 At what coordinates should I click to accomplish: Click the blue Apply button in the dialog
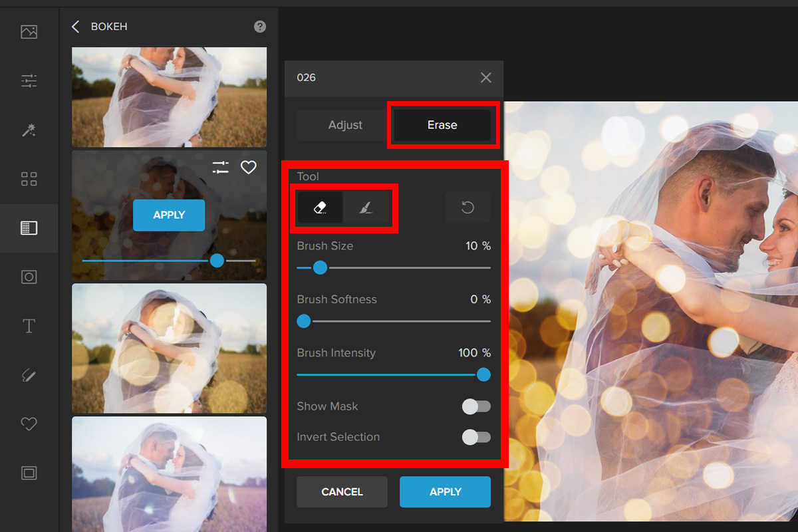445,492
